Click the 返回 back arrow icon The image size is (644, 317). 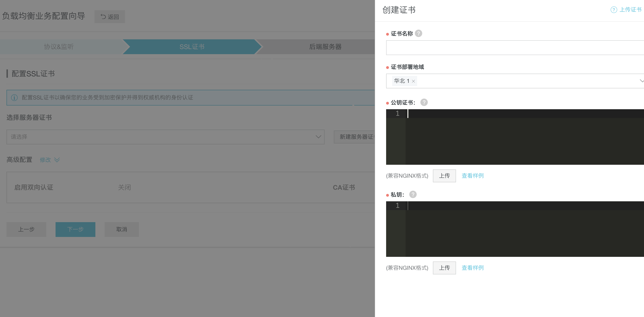click(103, 16)
